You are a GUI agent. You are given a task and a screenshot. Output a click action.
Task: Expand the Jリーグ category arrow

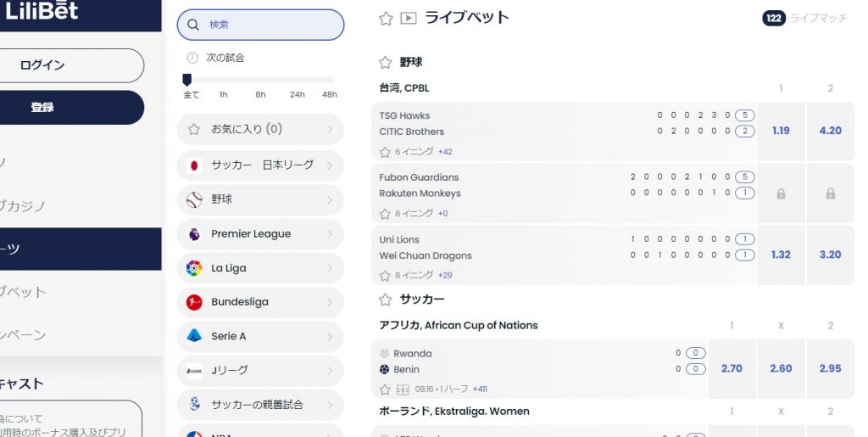330,371
